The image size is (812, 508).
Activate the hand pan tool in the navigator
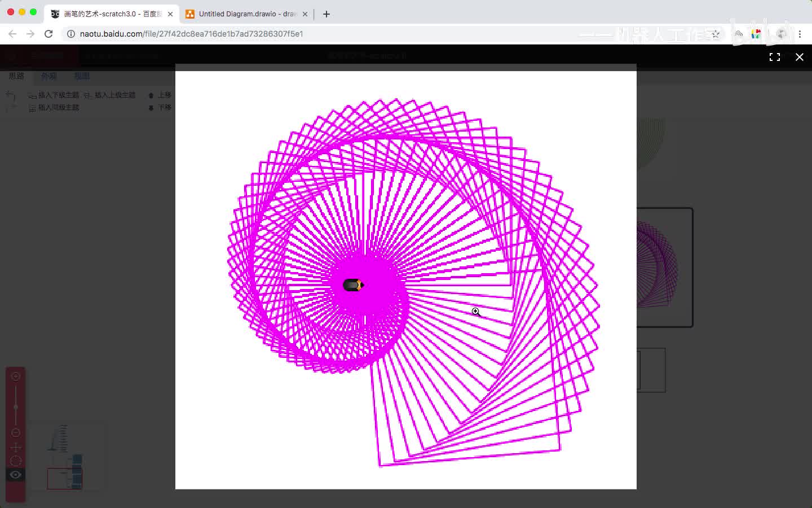click(16, 448)
